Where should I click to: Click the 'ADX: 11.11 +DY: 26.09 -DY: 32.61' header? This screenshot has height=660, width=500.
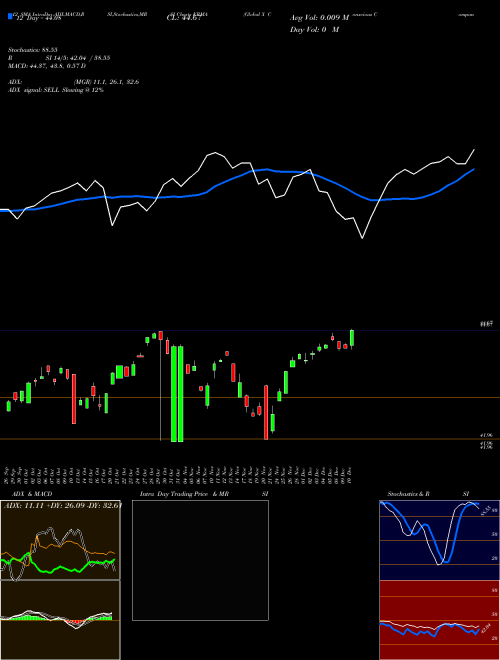(x=63, y=505)
